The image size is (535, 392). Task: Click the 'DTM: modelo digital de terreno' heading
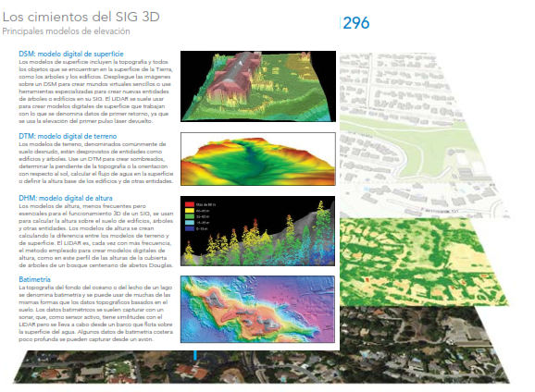[68, 136]
